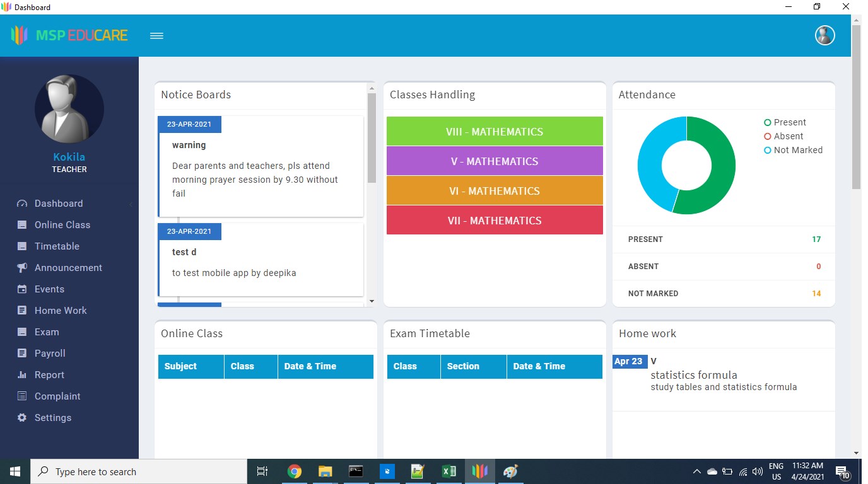Viewport: 868px width, 484px height.
Task: Click the Date & Time header in Exam Timetable
Action: click(554, 366)
